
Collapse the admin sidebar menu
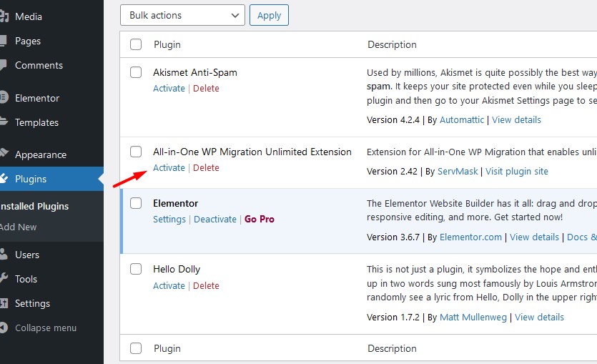46,328
